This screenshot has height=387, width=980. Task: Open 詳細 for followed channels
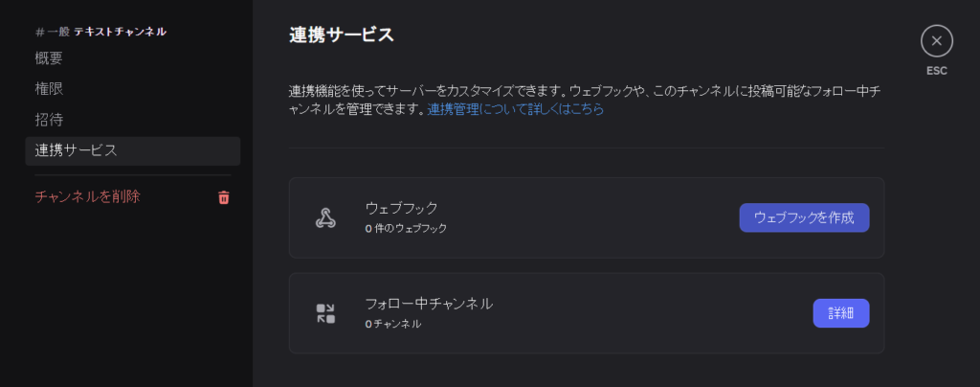[x=840, y=313]
